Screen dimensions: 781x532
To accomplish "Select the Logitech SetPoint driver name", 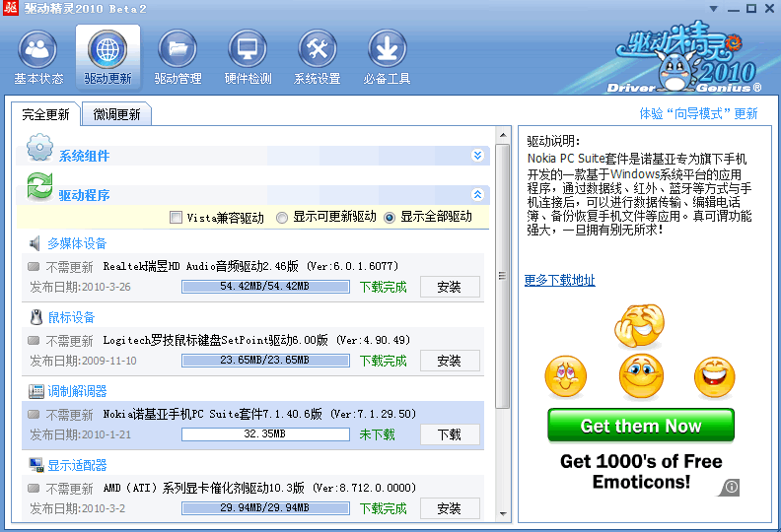I will tap(256, 341).
